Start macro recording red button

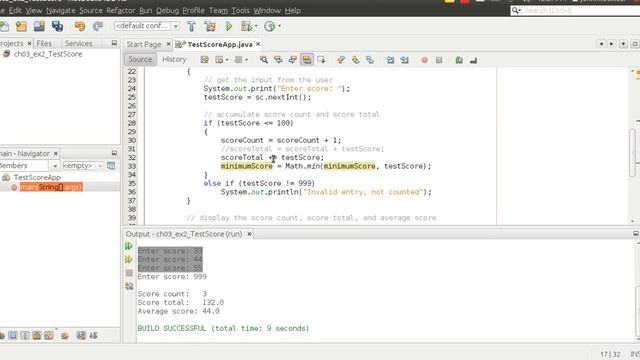coord(424,60)
